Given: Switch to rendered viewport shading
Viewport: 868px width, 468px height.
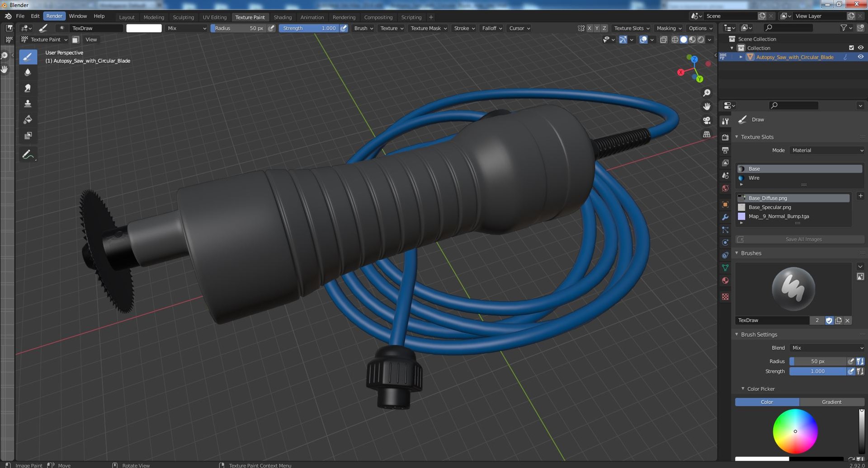Looking at the screenshot, I should [701, 40].
